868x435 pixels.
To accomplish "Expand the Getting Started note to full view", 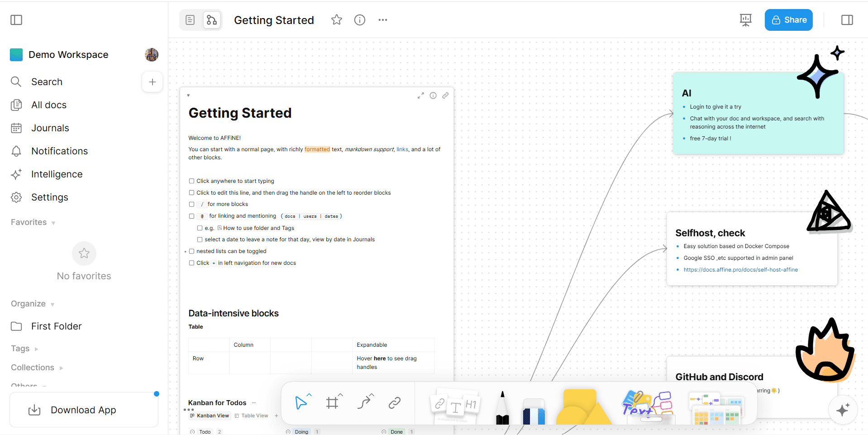I will [x=421, y=96].
